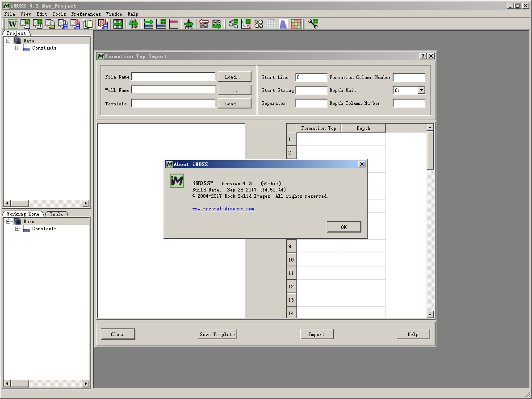Click the open project folder toolbar icon
This screenshot has width=532, height=399.
50,24
